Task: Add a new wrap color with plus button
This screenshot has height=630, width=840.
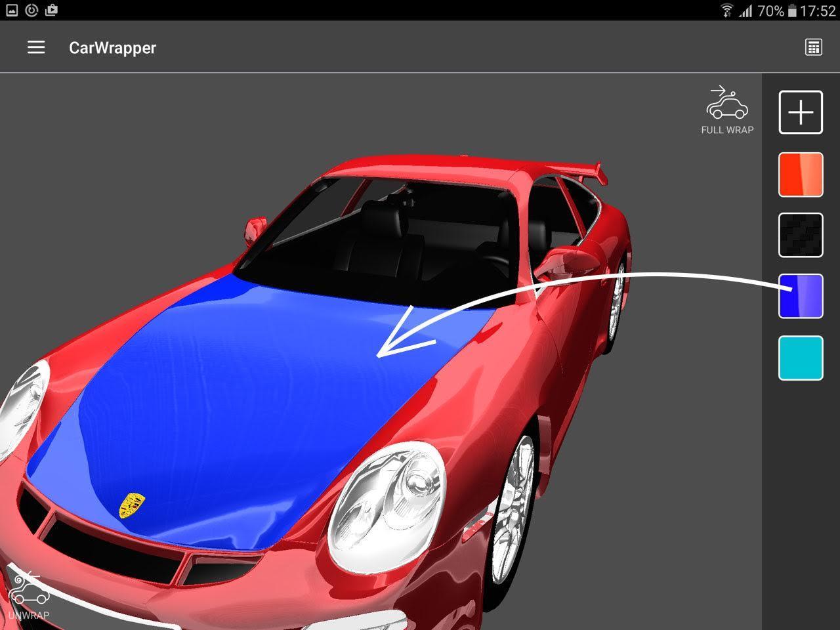Action: (801, 112)
